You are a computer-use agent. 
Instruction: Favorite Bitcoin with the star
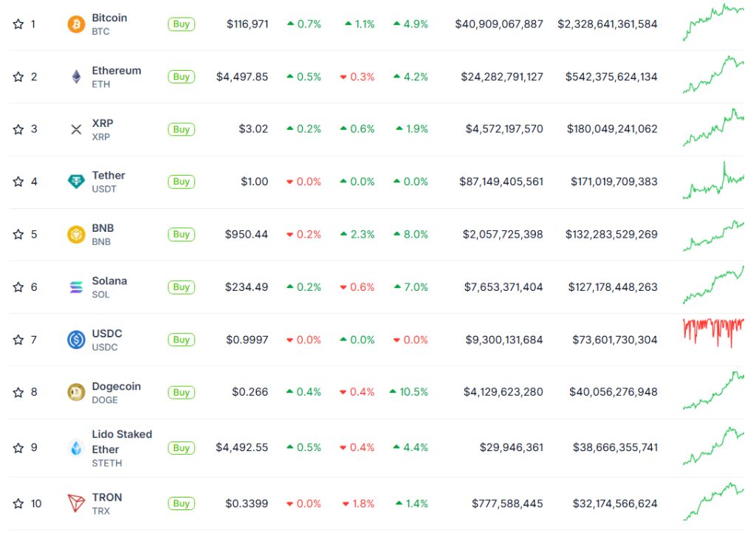(18, 24)
